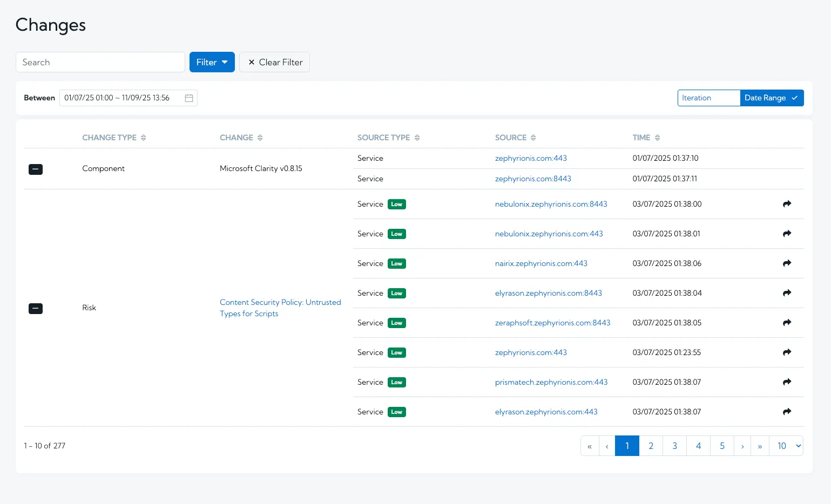Open zephyrionis.com:8443 source link
The height and width of the screenshot is (504, 831).
pyautogui.click(x=533, y=179)
